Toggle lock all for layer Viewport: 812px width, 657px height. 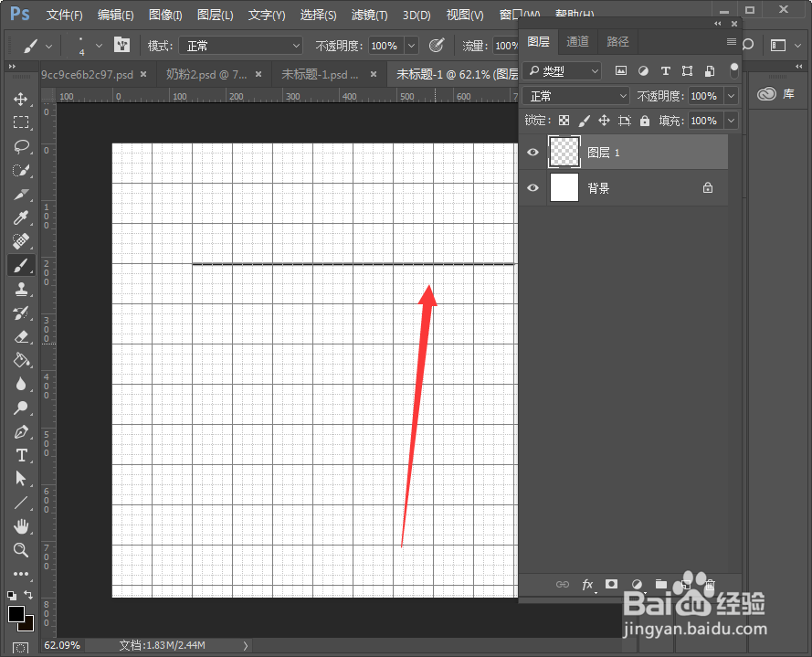tap(644, 121)
